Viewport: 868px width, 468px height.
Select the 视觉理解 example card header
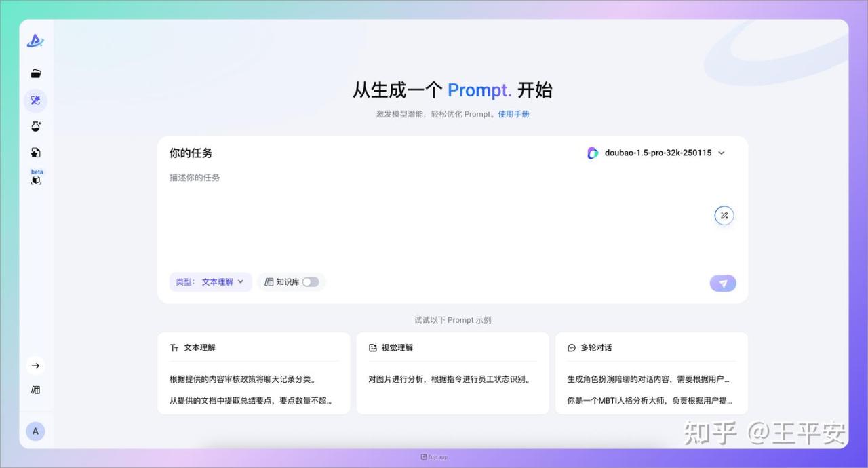[x=397, y=348]
